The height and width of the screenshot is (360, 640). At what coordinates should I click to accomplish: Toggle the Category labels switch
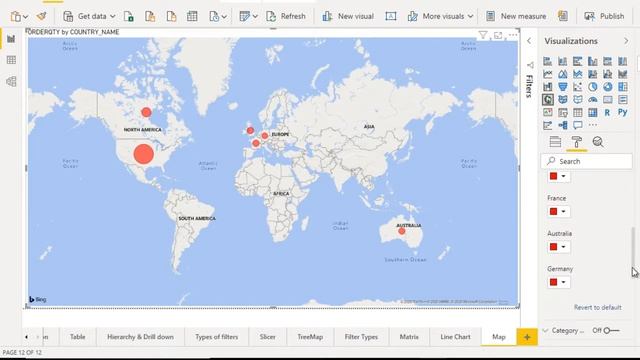(611, 330)
